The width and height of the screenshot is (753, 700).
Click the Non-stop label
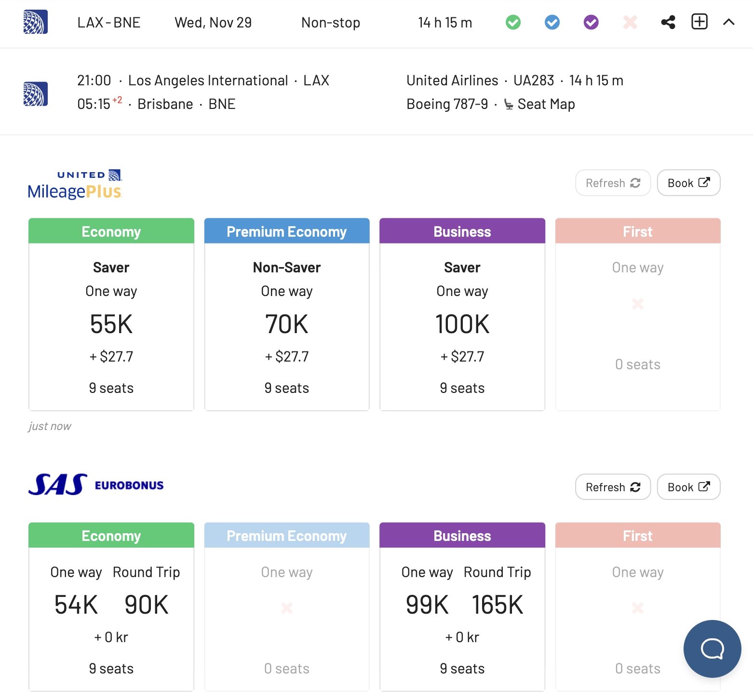(331, 23)
